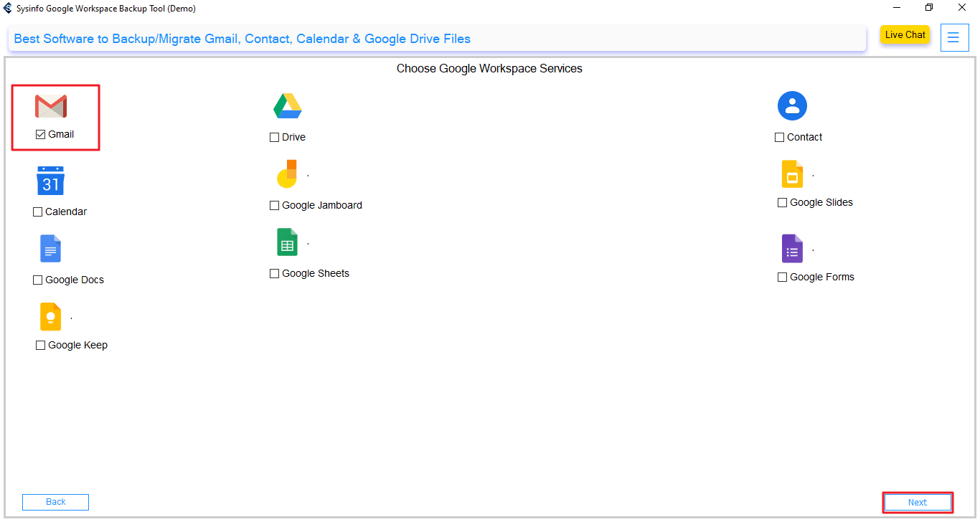This screenshot has height=522, width=980.
Task: Uncheck the Gmail checkbox
Action: point(41,135)
